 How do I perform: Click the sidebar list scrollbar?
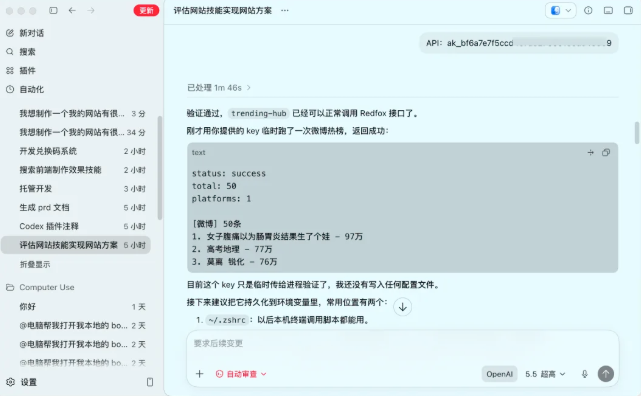[x=159, y=168]
